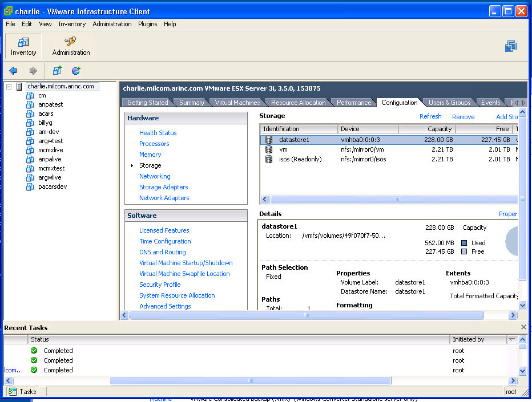Select the mcmxlive virtual machine

51,150
